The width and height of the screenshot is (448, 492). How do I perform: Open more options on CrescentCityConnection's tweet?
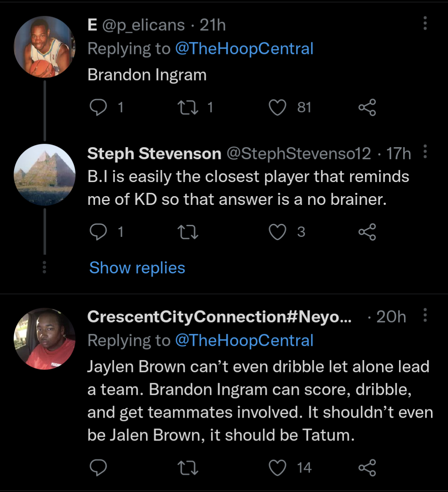(425, 315)
